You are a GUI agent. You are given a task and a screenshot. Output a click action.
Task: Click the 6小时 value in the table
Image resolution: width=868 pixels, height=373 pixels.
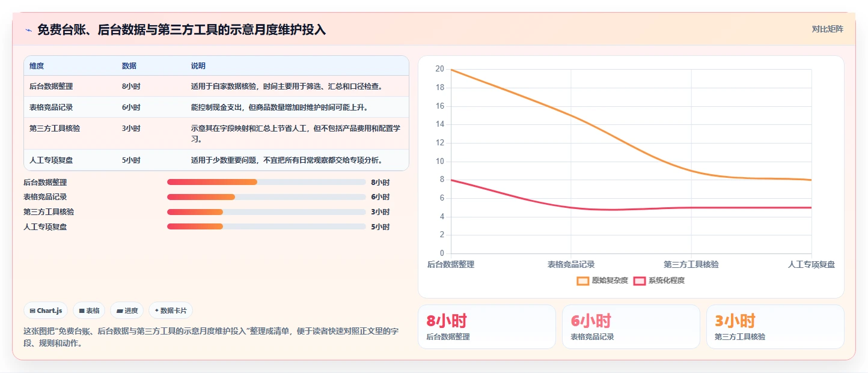(131, 108)
